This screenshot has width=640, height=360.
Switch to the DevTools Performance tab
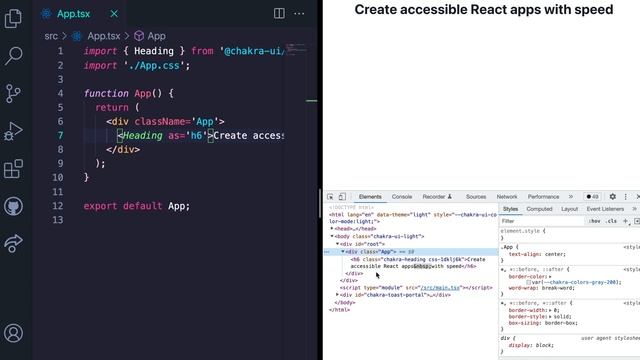543,197
